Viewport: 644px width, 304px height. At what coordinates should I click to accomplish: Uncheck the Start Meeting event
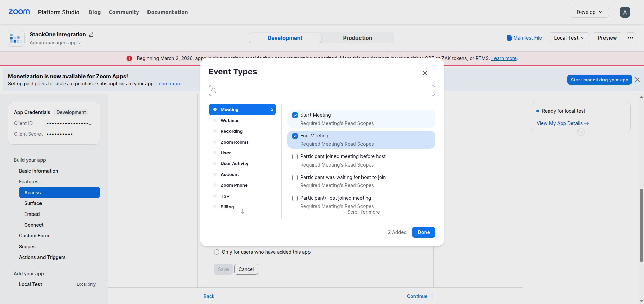(x=295, y=115)
